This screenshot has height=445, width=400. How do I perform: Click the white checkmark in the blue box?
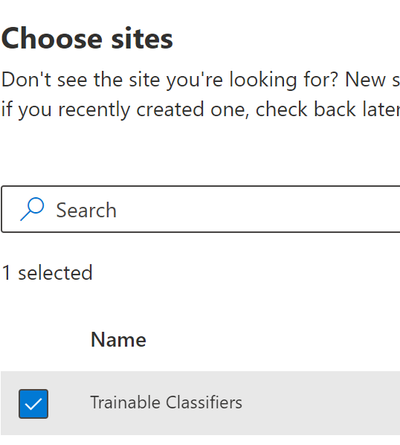coord(33,404)
